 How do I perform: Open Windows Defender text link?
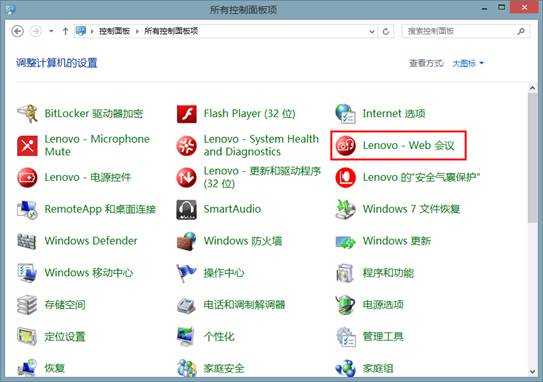point(91,241)
